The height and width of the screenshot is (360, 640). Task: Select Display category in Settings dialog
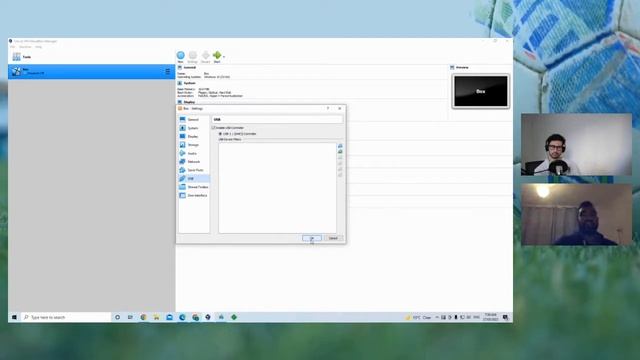click(x=194, y=136)
